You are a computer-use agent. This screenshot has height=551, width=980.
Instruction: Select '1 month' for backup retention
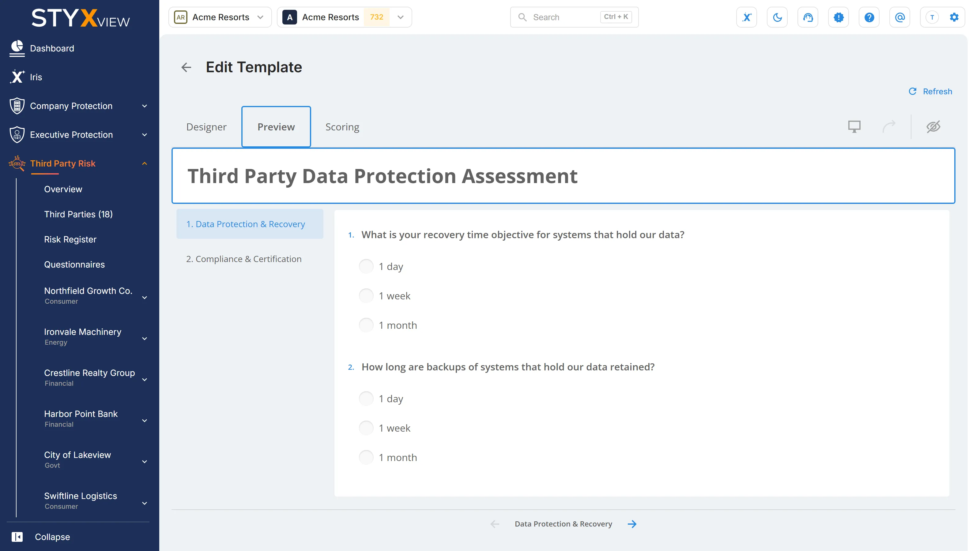click(x=366, y=457)
